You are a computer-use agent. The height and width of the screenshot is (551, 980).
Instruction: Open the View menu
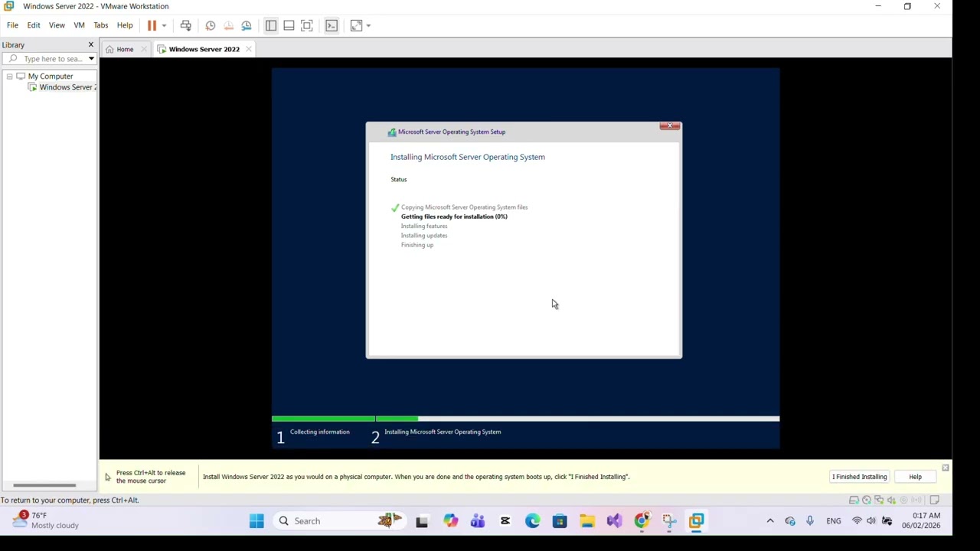57,25
